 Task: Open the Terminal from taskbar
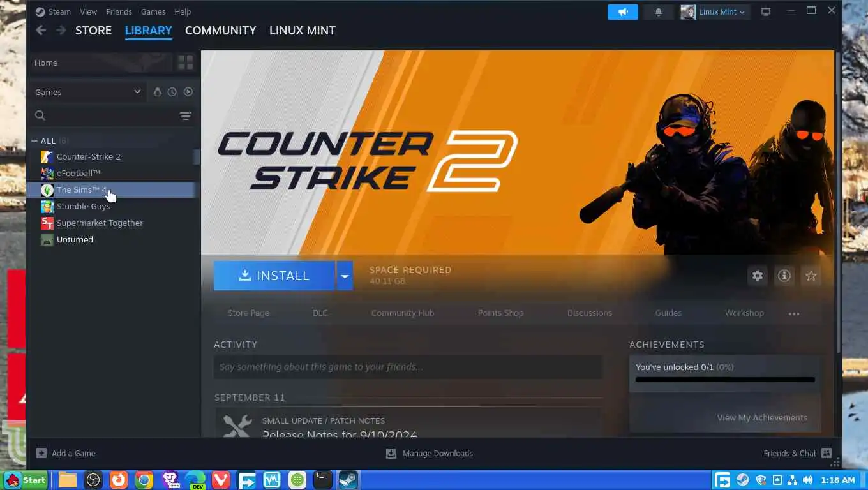pyautogui.click(x=323, y=480)
